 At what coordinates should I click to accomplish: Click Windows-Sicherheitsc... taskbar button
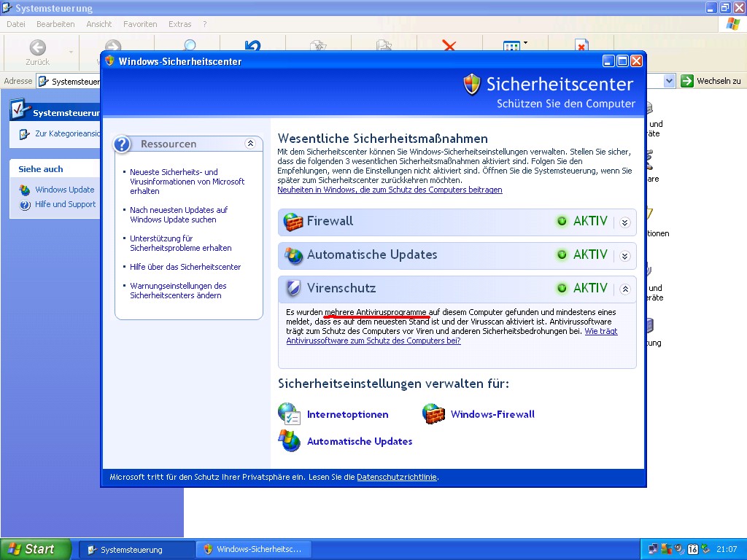point(255,550)
